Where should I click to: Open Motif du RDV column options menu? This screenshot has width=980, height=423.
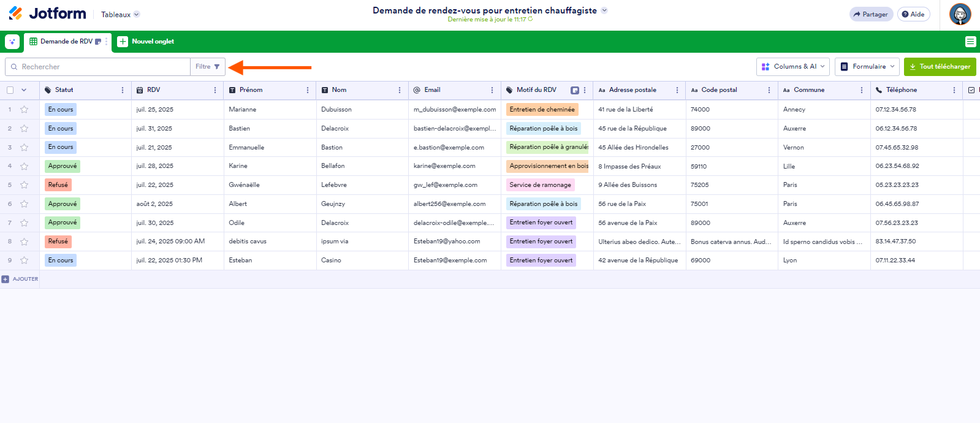[585, 90]
